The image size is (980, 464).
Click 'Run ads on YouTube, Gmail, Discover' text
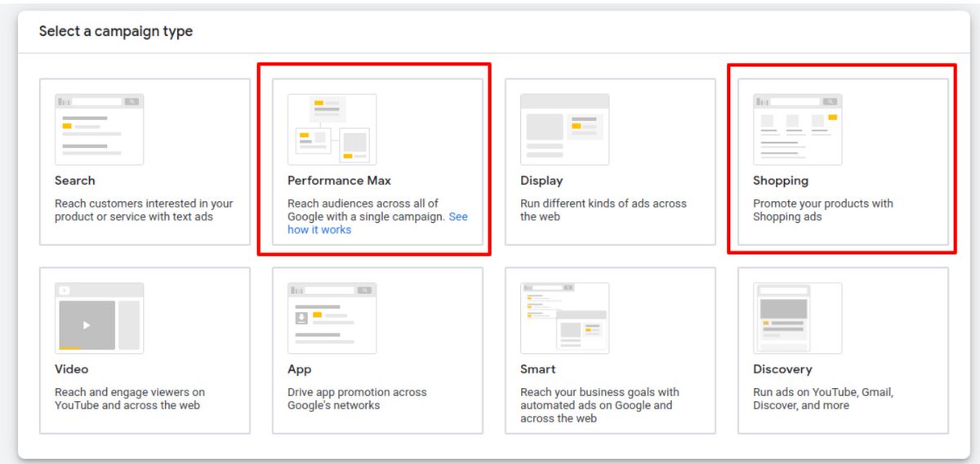pyautogui.click(x=823, y=399)
